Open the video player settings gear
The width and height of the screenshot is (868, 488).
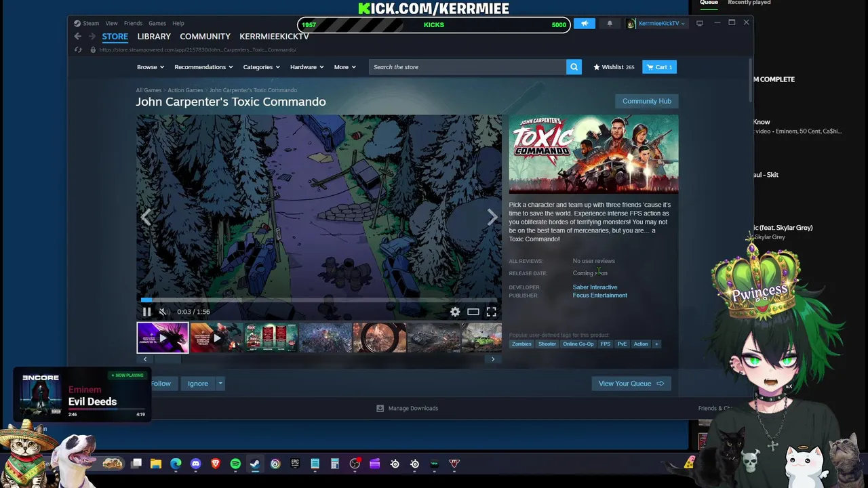click(455, 312)
